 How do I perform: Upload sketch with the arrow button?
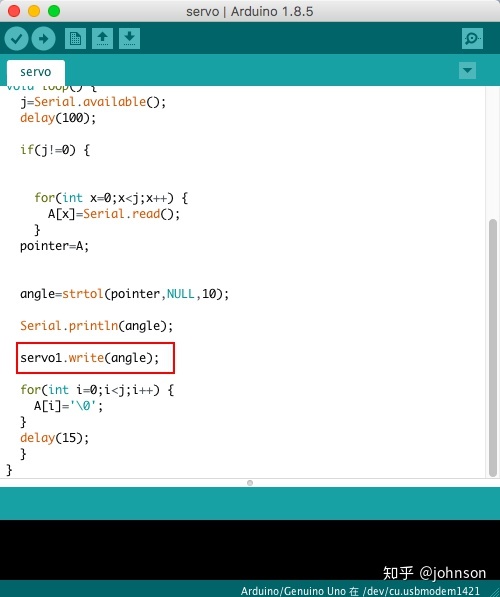[43, 38]
